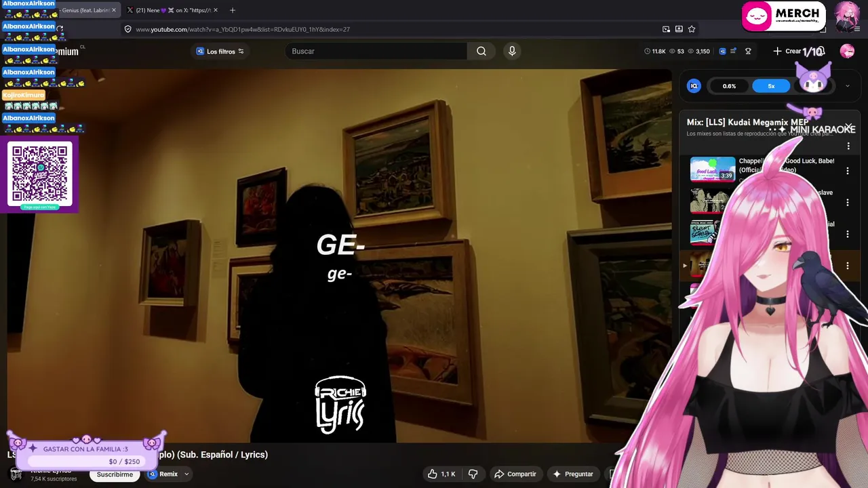Open the vidIQ logo icon in header
Screen dimensions: 868x488
point(722,52)
